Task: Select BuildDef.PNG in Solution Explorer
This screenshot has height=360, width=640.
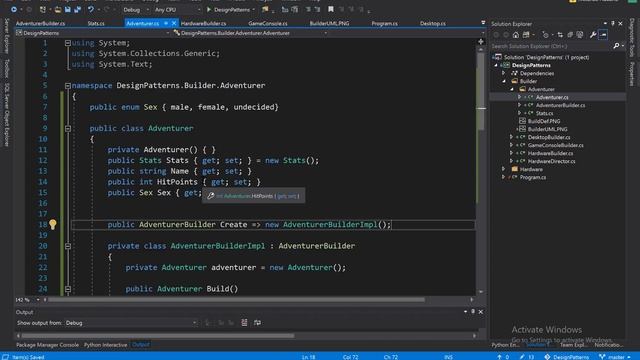Action: point(544,121)
